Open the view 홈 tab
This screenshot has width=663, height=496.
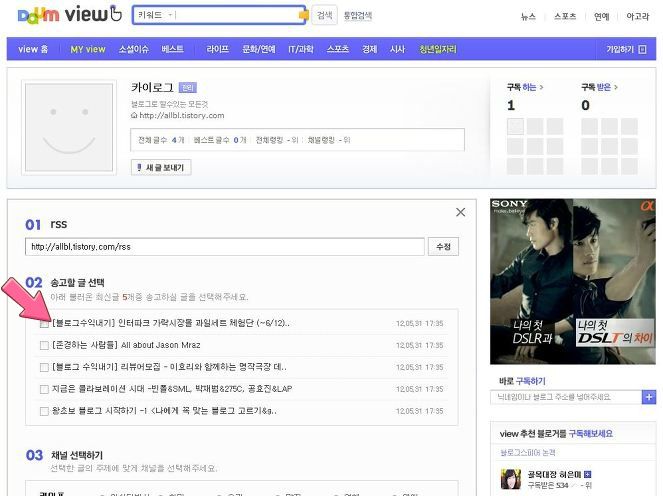click(x=33, y=49)
